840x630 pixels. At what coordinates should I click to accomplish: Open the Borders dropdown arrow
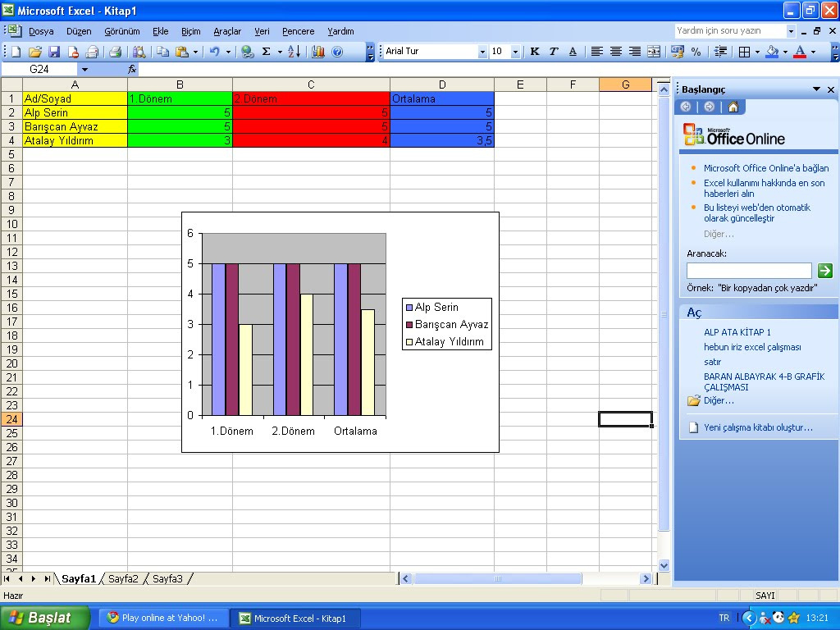(x=756, y=51)
